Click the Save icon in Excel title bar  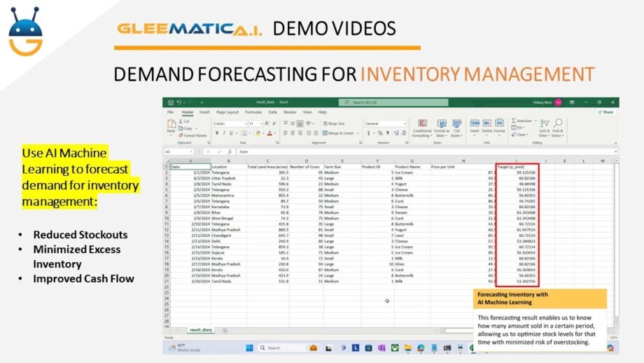(x=170, y=102)
